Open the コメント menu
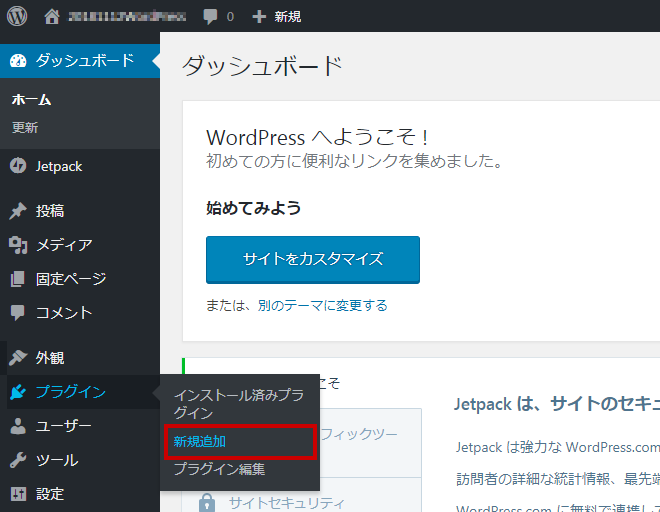 pos(80,313)
